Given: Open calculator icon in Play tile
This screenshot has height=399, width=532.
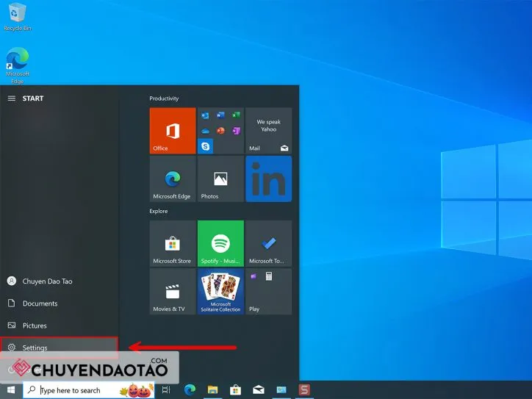Looking at the screenshot, I should click(269, 276).
